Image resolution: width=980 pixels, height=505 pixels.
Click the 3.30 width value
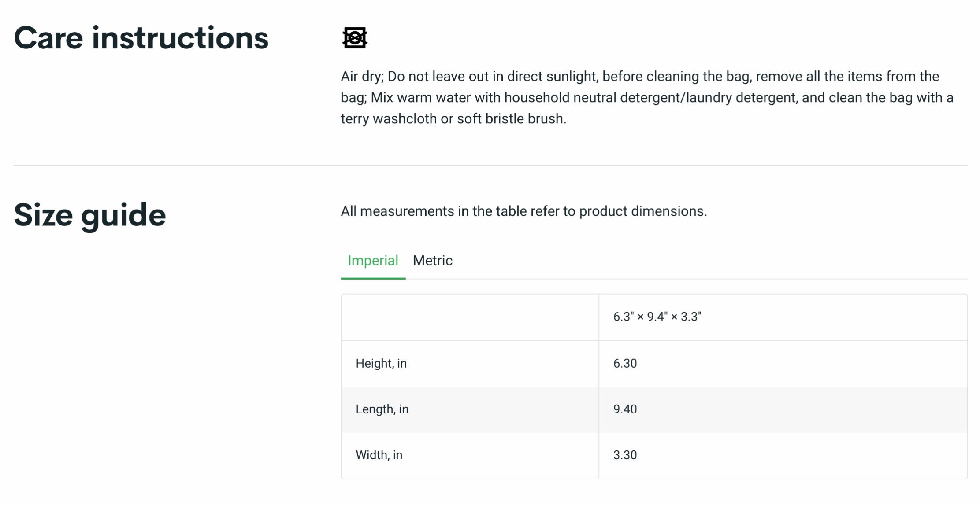point(625,455)
